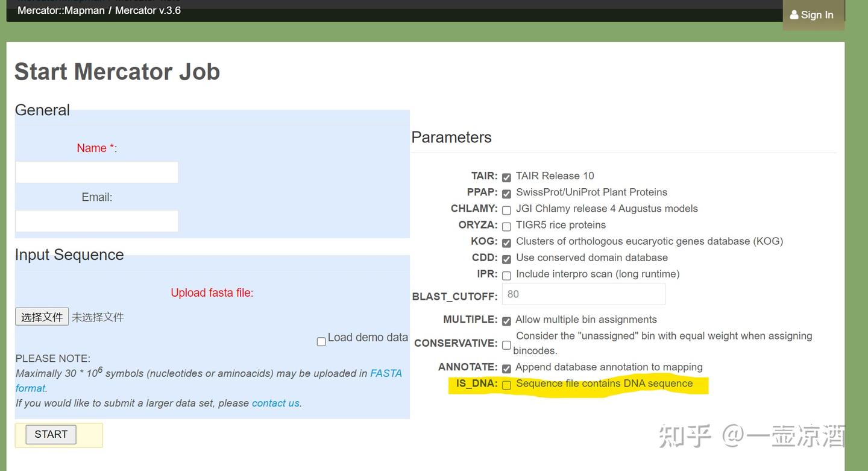Enable the ORYZA TIGR5 rice proteins option

coord(506,227)
